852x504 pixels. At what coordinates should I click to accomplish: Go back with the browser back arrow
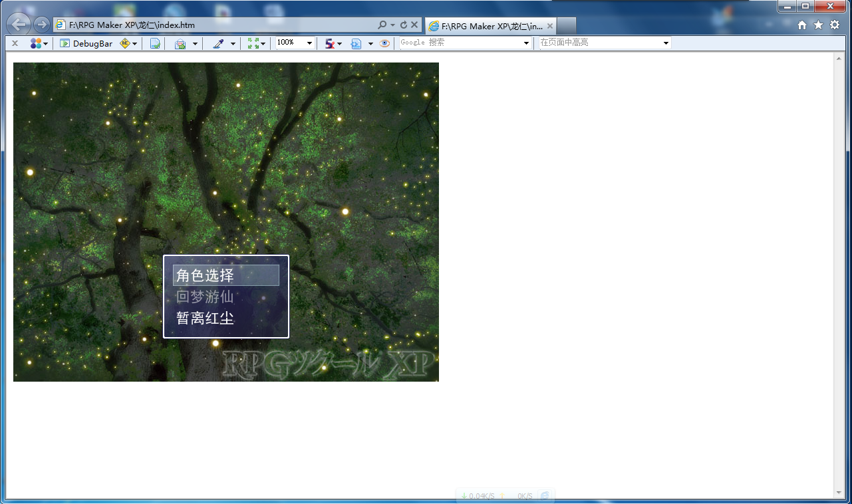[x=19, y=25]
